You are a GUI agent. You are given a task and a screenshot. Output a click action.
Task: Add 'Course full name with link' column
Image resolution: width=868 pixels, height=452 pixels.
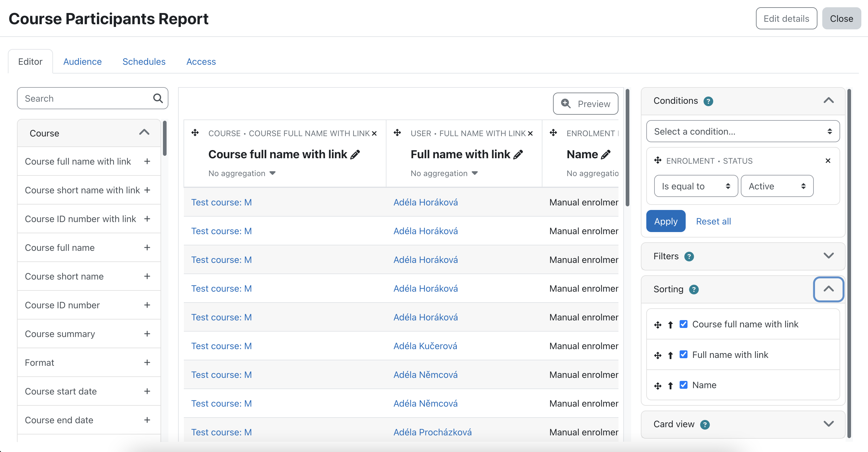(147, 161)
